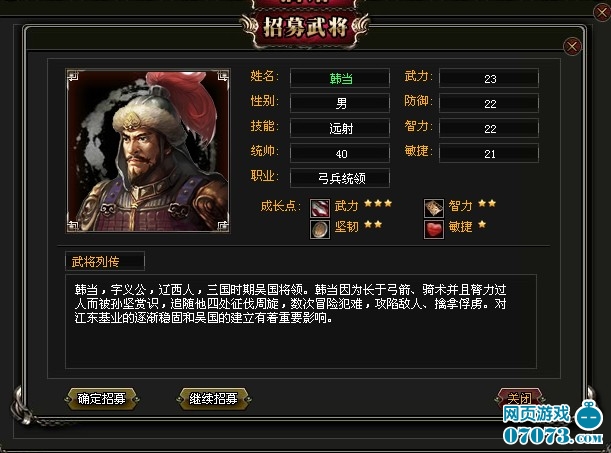
Task: Click the 智力 growth point scroll icon
Action: [x=434, y=208]
